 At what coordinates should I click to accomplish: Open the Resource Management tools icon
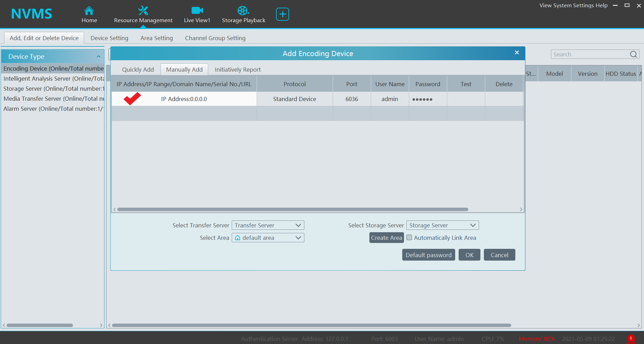click(x=143, y=11)
